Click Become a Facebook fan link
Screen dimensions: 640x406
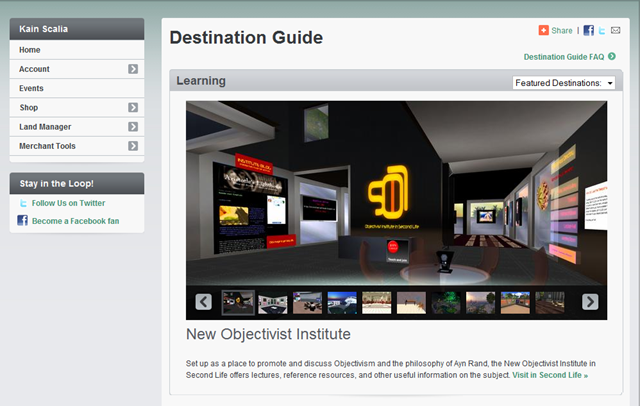76,221
